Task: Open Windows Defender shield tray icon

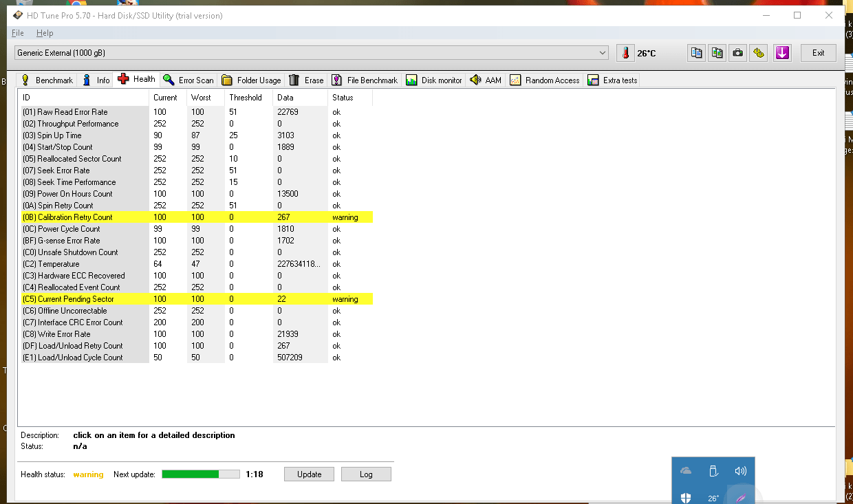Action: point(686,498)
